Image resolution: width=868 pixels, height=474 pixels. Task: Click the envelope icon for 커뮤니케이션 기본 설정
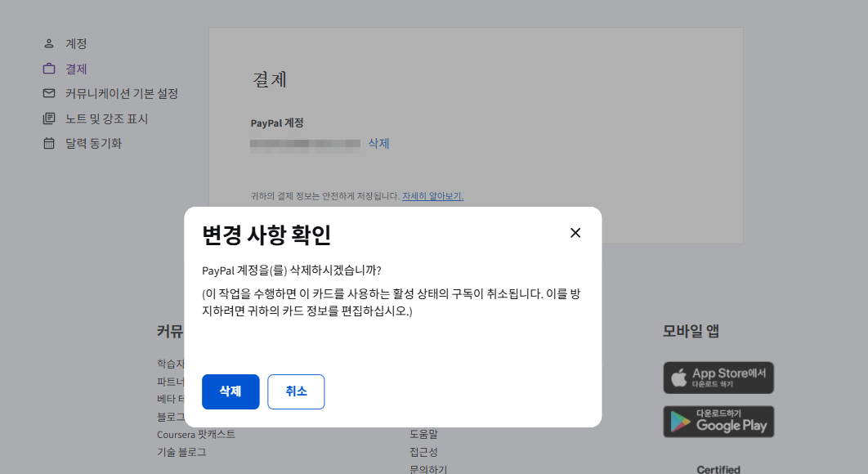coord(49,93)
